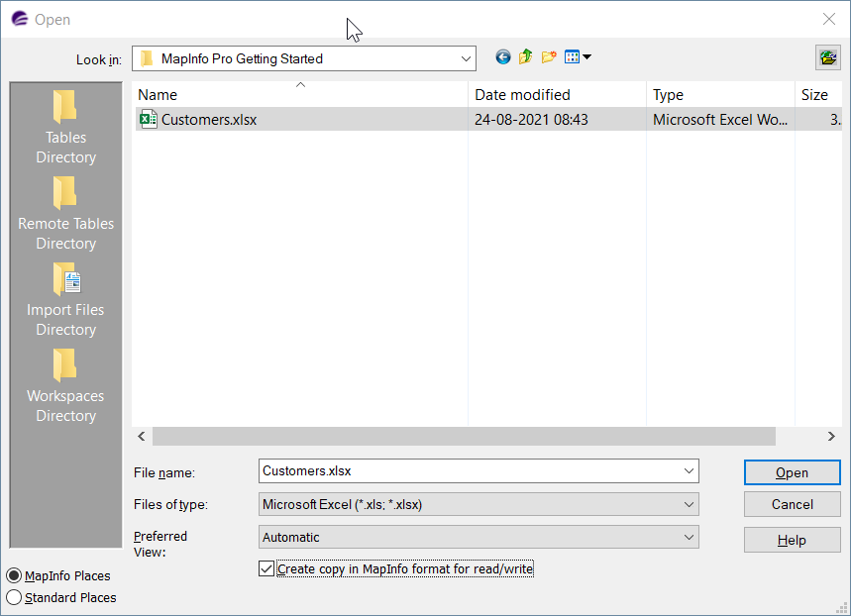
Task: Open the Import Files Directory shortcut
Action: tap(65, 300)
